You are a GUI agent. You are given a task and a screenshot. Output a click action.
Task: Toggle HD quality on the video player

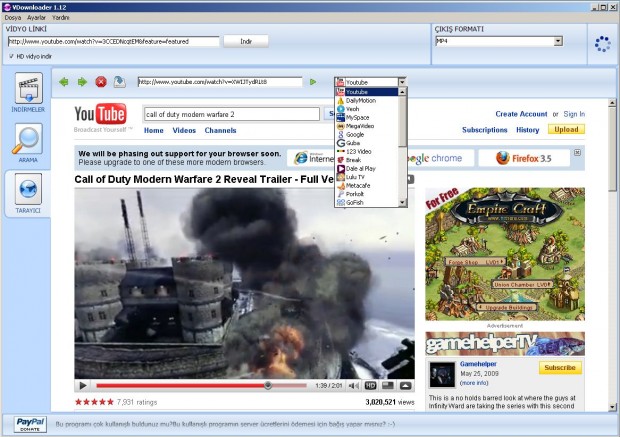(x=370, y=386)
